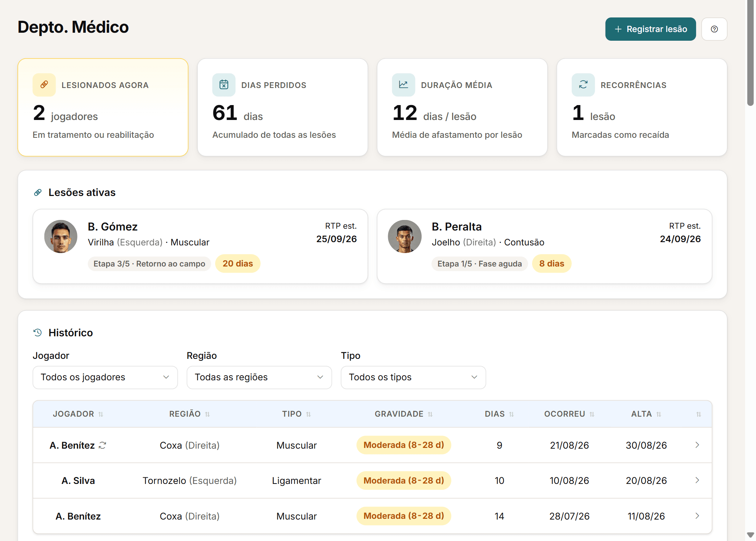Click the refresh icon in Recorrências card
Viewport: 756px width, 541px height.
[583, 85]
